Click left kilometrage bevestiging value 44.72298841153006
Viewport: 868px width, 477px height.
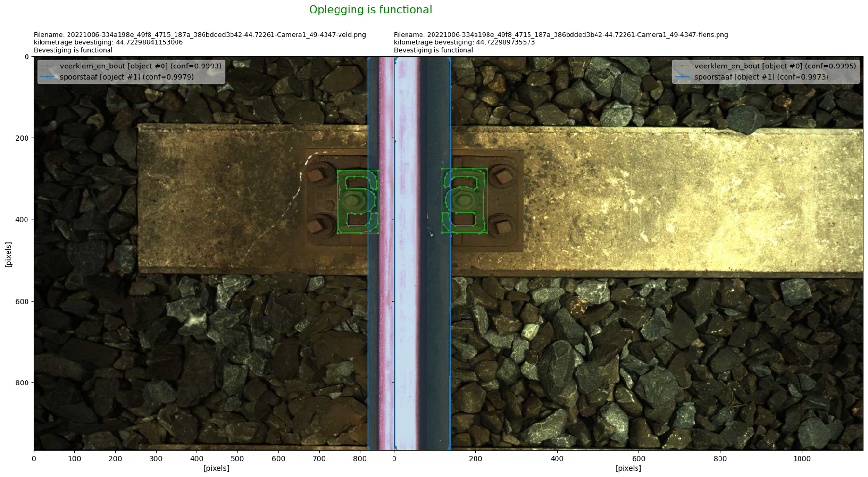[149, 42]
